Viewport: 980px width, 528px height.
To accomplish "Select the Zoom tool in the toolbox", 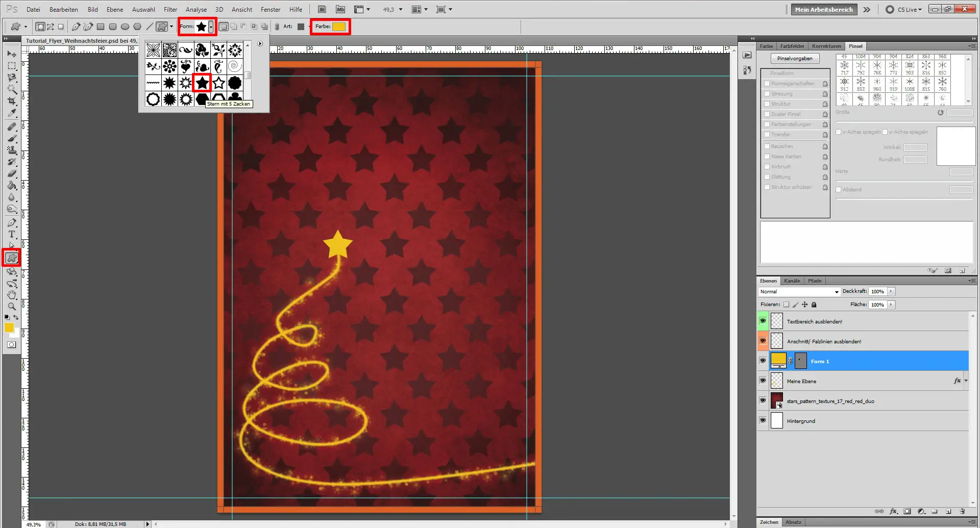I will pyautogui.click(x=12, y=307).
